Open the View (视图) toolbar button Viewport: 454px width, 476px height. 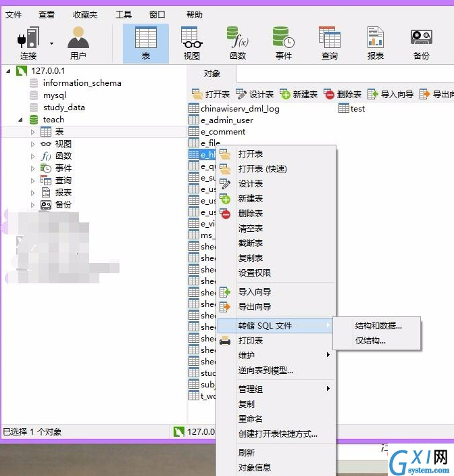click(192, 43)
